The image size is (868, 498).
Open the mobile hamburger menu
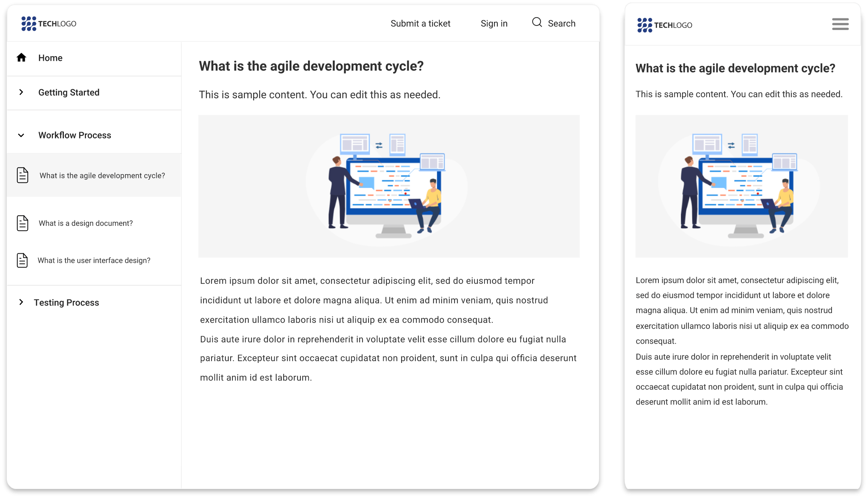[x=840, y=24]
